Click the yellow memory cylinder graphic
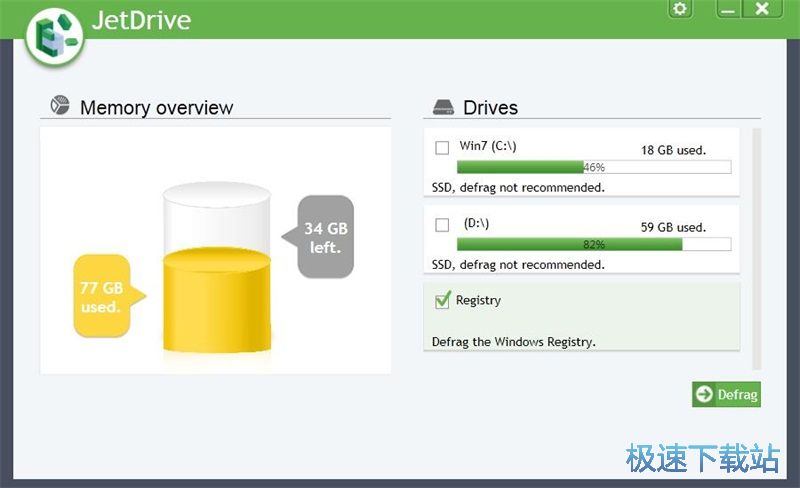The height and width of the screenshot is (488, 800). point(216,300)
